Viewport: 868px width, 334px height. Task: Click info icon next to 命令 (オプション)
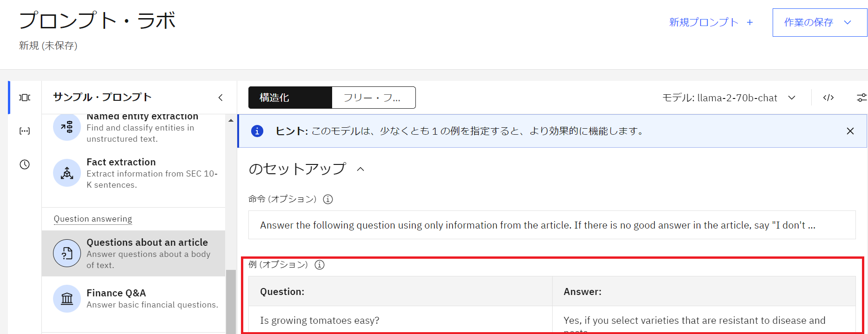click(x=328, y=199)
